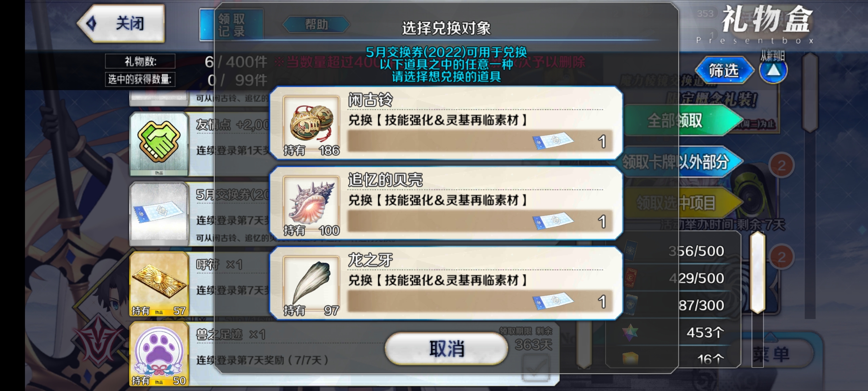Image resolution: width=868 pixels, height=391 pixels.
Task: Click the 取消 cancel button
Action: click(446, 349)
